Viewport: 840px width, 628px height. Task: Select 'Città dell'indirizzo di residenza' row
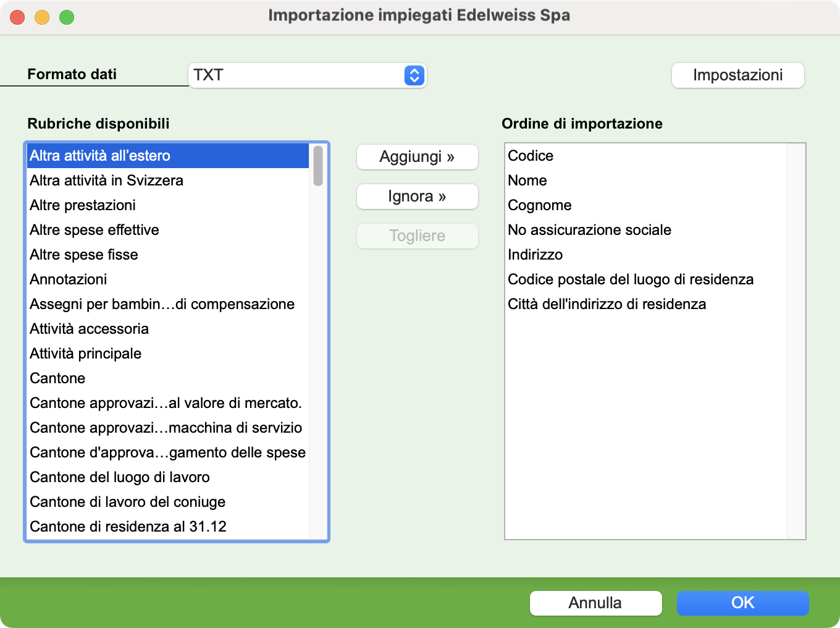646,304
